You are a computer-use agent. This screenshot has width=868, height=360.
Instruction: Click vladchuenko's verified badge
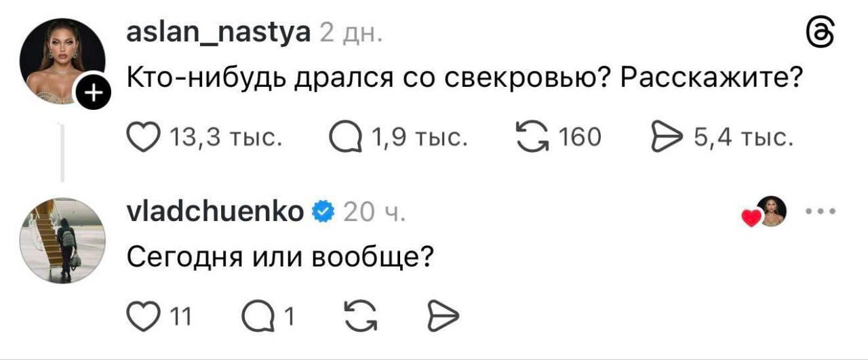tap(321, 213)
